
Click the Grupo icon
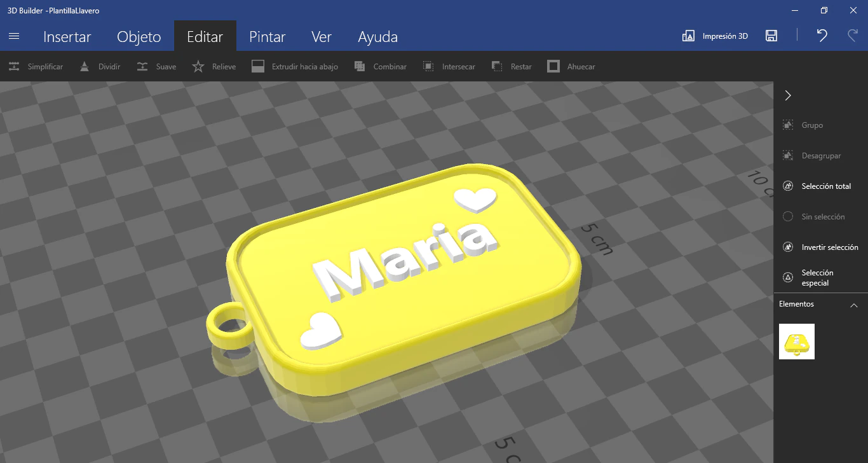788,125
